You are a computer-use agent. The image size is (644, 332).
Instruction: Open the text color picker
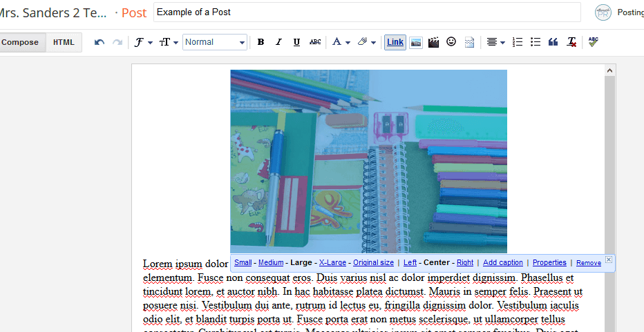341,42
